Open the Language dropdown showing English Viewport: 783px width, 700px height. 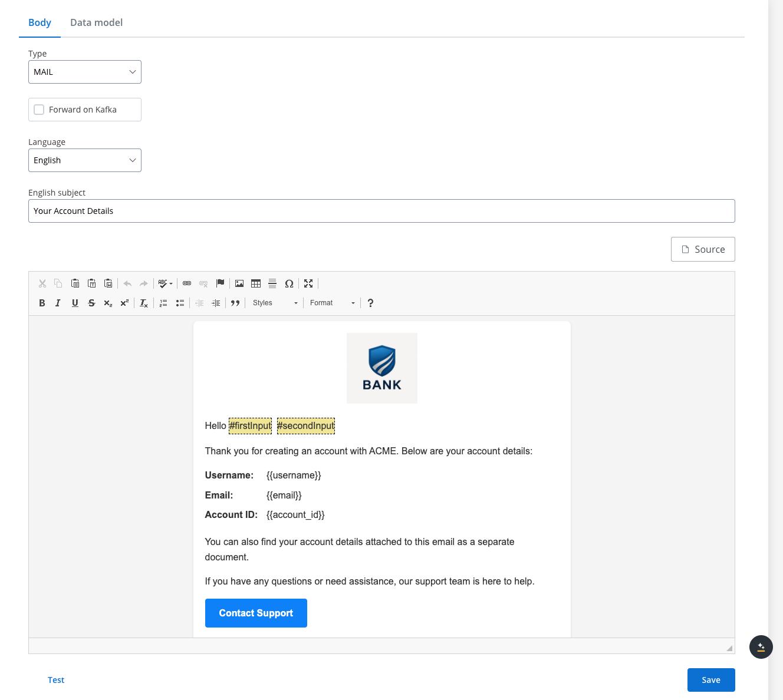tap(85, 160)
